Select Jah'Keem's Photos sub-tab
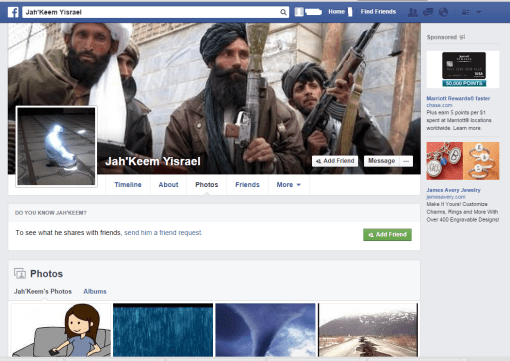The width and height of the screenshot is (510, 361). coord(43,291)
